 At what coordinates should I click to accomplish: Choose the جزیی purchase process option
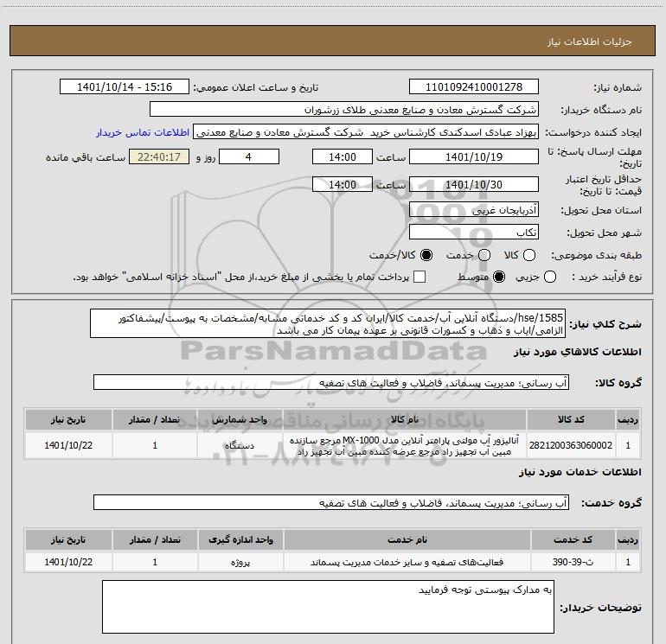click(x=550, y=277)
